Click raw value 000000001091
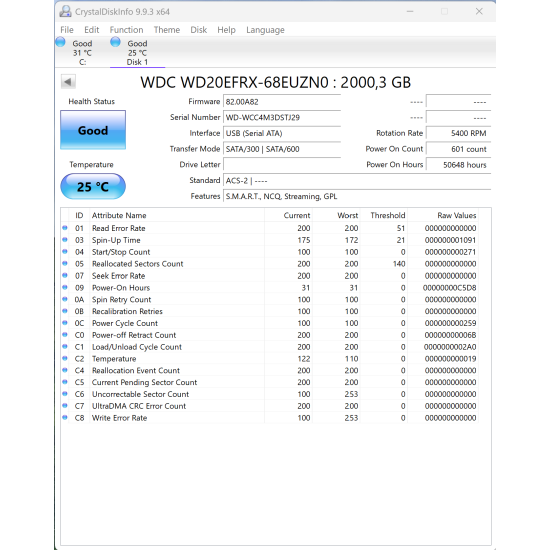Screen dimensions: 550x550 pos(450,240)
